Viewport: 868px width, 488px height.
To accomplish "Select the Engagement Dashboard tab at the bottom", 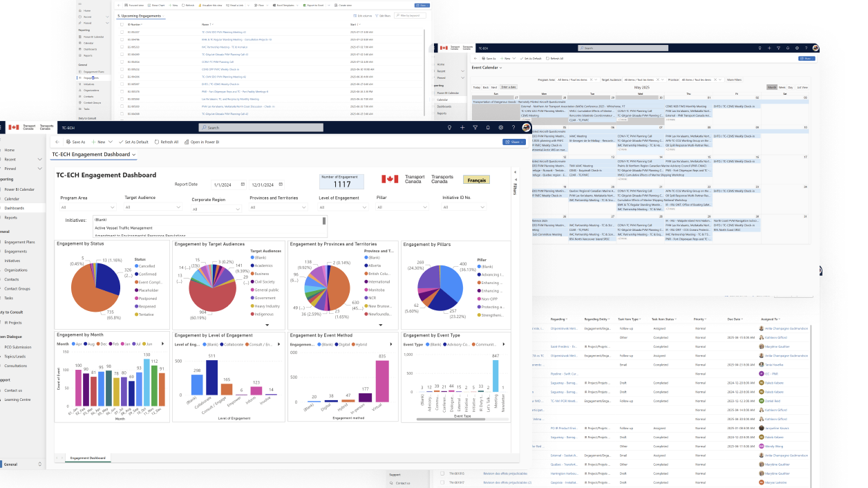I will pos(88,458).
